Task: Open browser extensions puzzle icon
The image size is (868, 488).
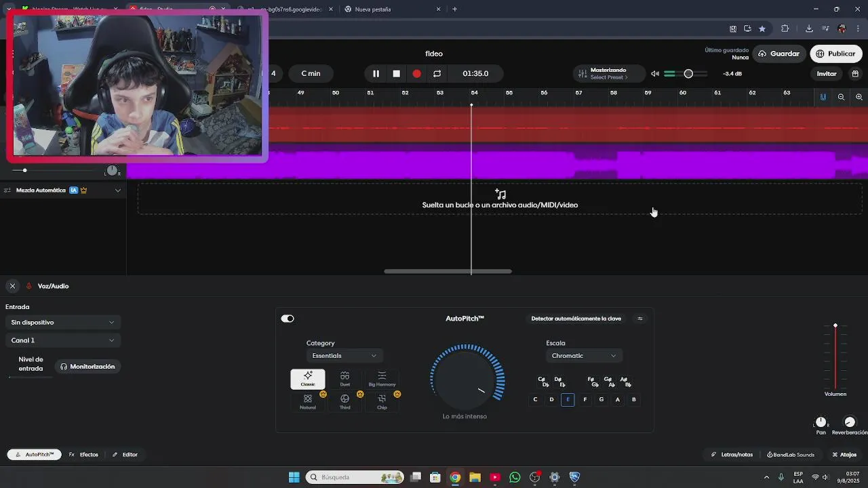Action: (785, 28)
